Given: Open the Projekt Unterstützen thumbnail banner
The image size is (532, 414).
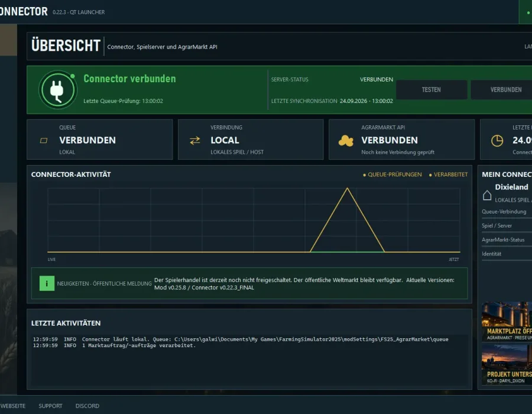Looking at the screenshot, I should pyautogui.click(x=507, y=364).
